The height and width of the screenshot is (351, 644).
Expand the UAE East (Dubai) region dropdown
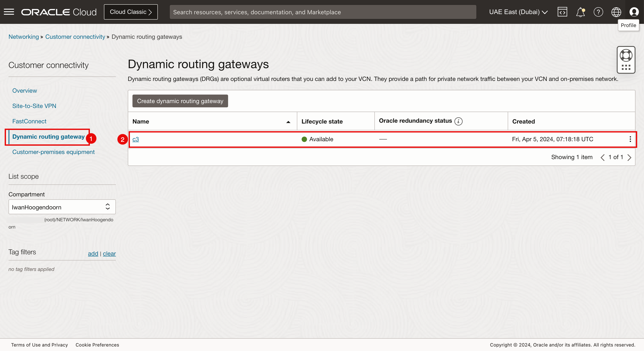tap(518, 12)
